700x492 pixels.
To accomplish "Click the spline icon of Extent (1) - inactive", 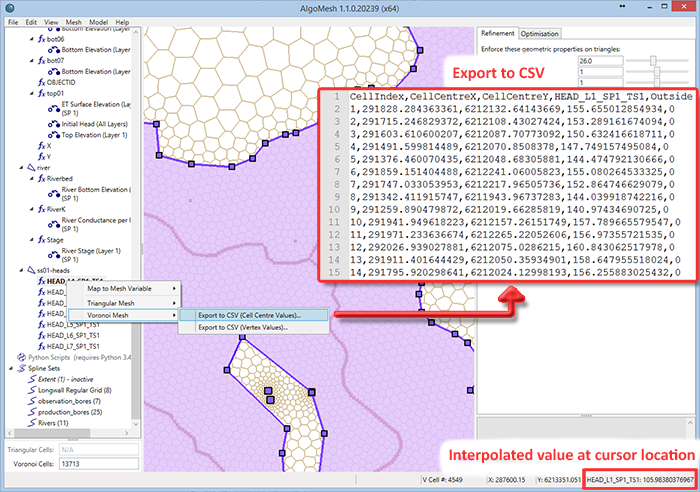I will tap(32, 379).
